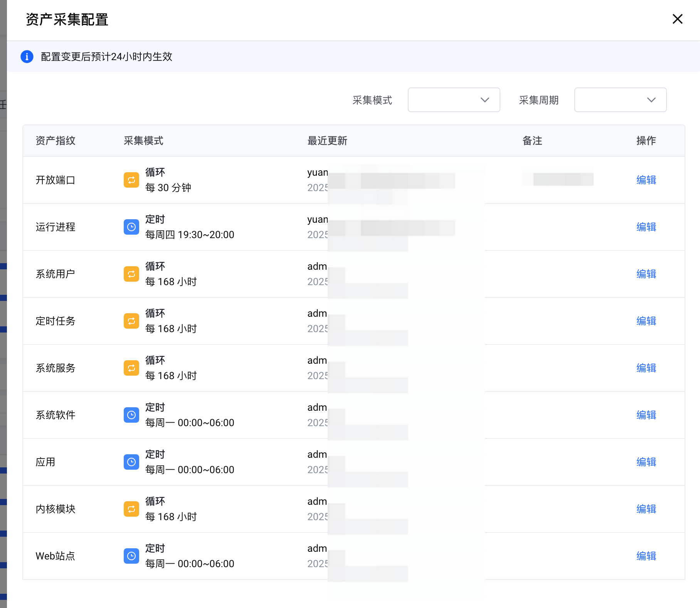Select the 系统软件 fingerprint name cell
The height and width of the screenshot is (608, 700).
coord(56,415)
